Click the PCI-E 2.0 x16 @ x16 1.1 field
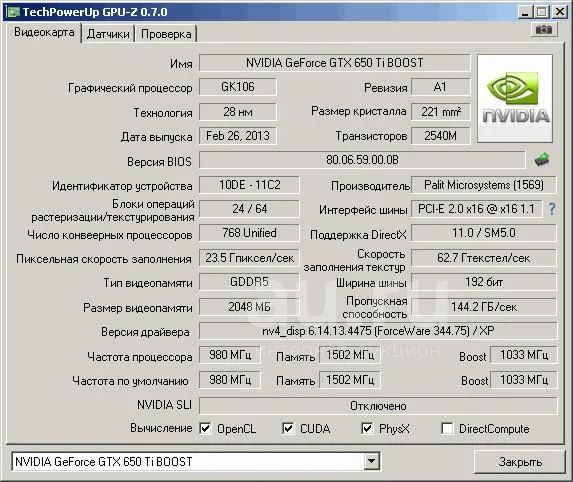Image resolution: width=573 pixels, height=482 pixels. [477, 209]
